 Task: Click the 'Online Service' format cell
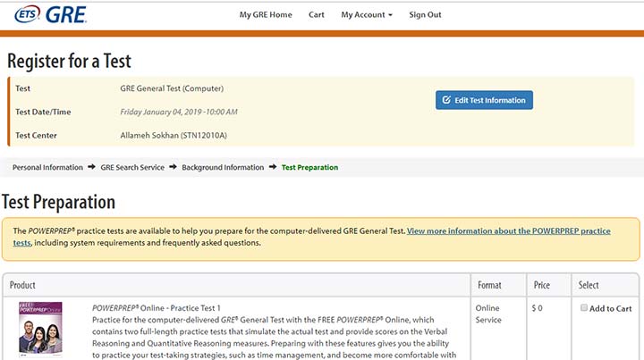pos(488,314)
